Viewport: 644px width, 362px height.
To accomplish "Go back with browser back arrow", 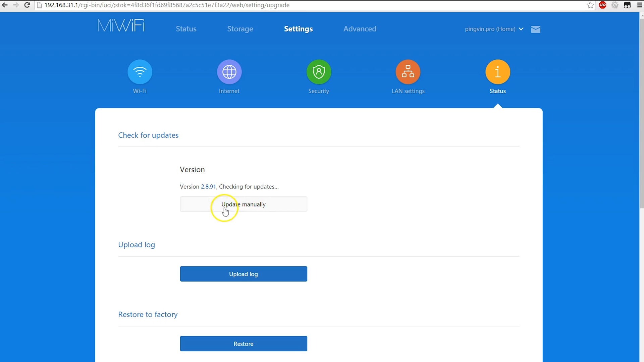I will [x=5, y=5].
